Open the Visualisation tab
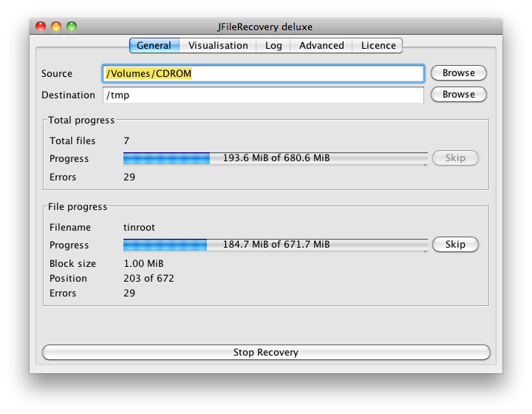Image resolution: width=532 pixels, height=414 pixels. pos(218,46)
